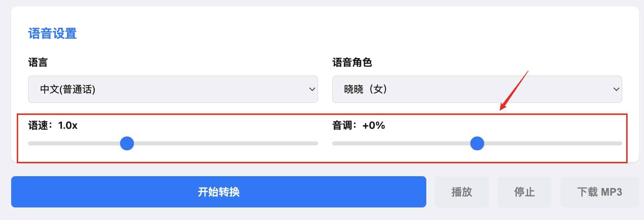Screen dimensions: 644x220
Task: Click the 下载 MP3 download button
Action: tap(599, 192)
